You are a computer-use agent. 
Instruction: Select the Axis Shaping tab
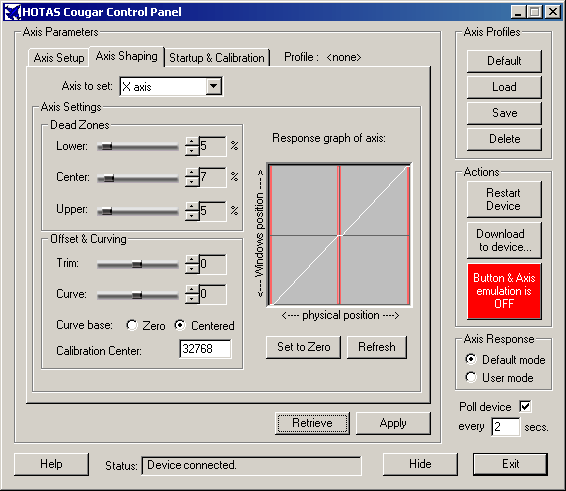126,56
